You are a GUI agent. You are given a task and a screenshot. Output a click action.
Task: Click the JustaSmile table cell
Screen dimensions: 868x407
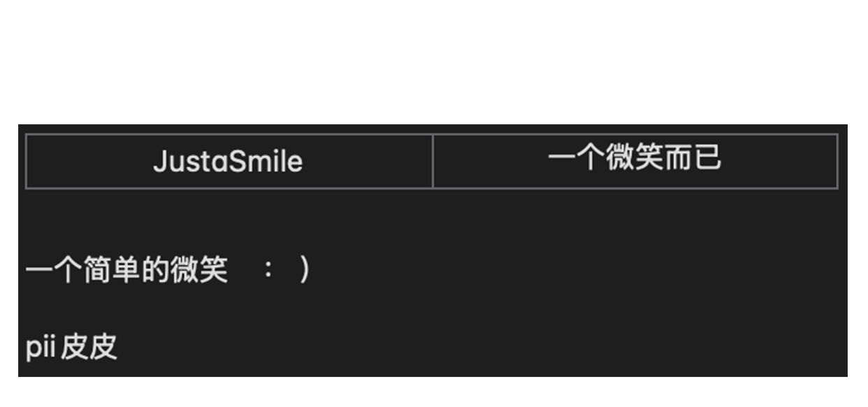click(228, 161)
